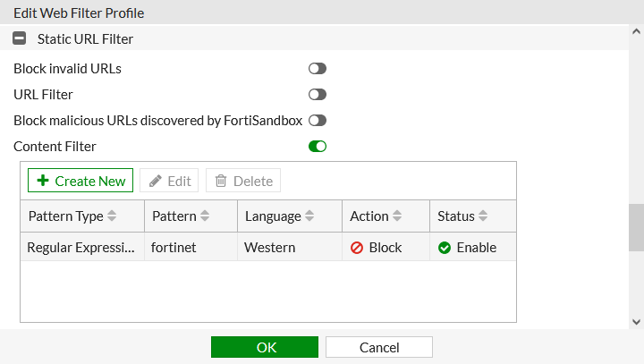Image resolution: width=644 pixels, height=364 pixels.
Task: Sort by Pattern column arrows
Action: pos(205,216)
